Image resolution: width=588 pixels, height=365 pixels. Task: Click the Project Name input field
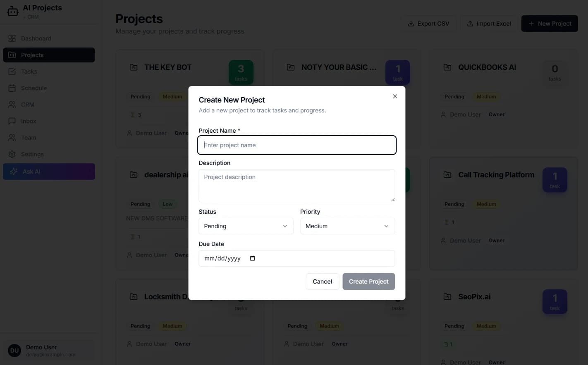click(x=296, y=145)
